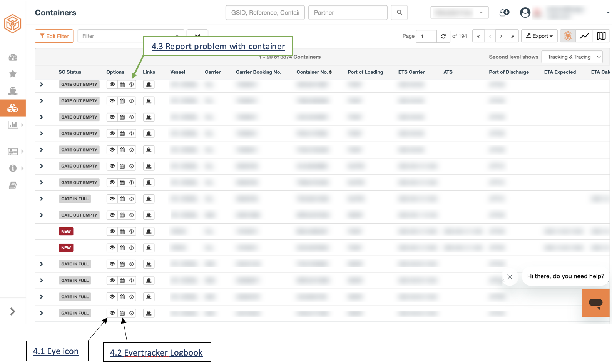
Task: Open the Tracking & Tracing dropdown
Action: click(572, 57)
